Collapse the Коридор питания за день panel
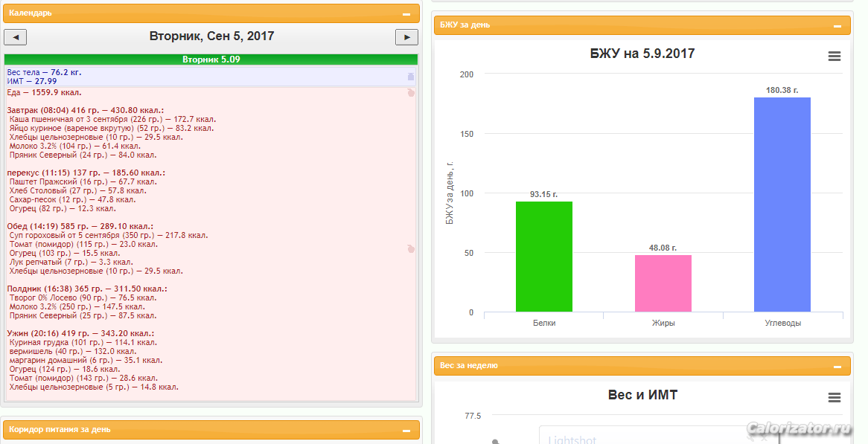Screen dimensions: 868x444 (406, 431)
